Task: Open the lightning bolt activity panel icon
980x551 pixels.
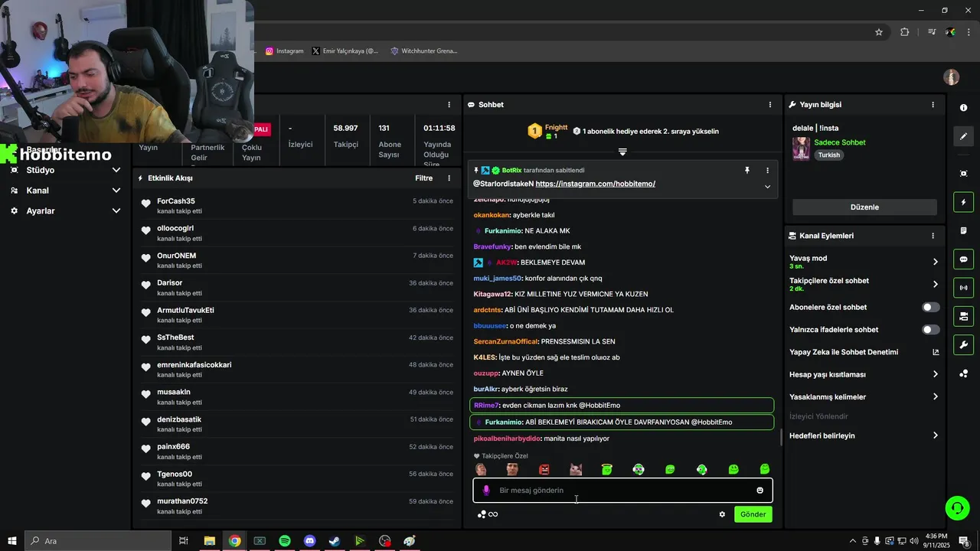Action: 963,202
